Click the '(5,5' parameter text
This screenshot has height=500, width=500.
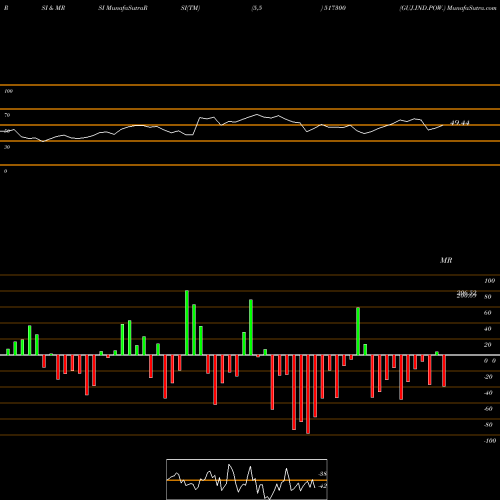[x=257, y=8]
